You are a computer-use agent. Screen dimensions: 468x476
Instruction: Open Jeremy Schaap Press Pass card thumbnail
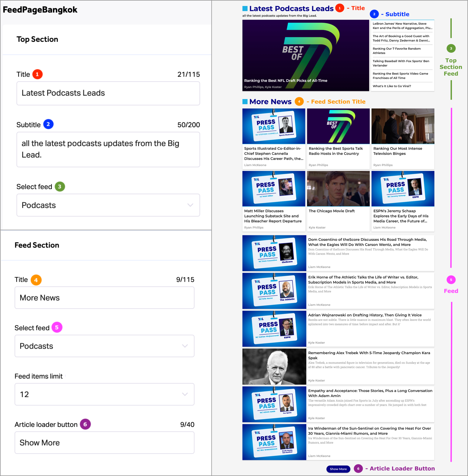403,189
